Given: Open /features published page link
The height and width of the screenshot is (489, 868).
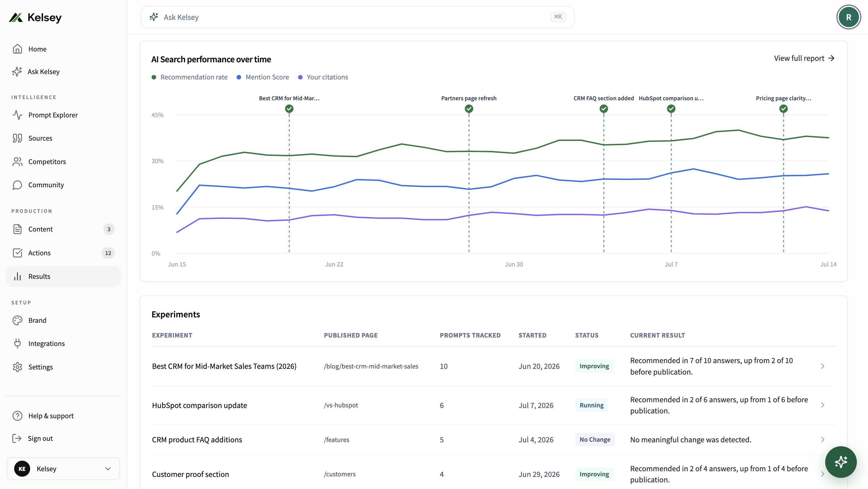Looking at the screenshot, I should (337, 440).
